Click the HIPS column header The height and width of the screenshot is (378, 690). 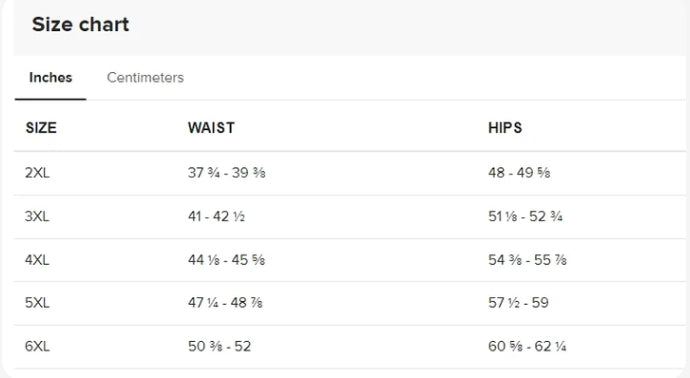505,128
